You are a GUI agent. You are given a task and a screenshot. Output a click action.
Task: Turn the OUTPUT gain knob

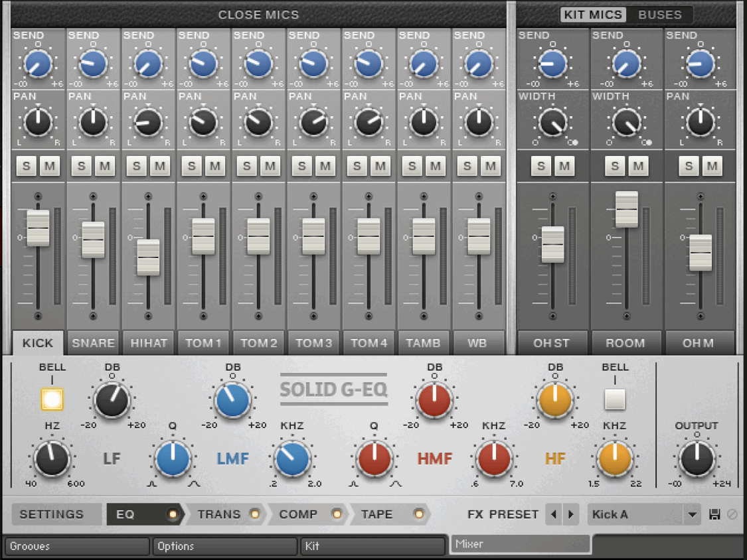click(697, 459)
